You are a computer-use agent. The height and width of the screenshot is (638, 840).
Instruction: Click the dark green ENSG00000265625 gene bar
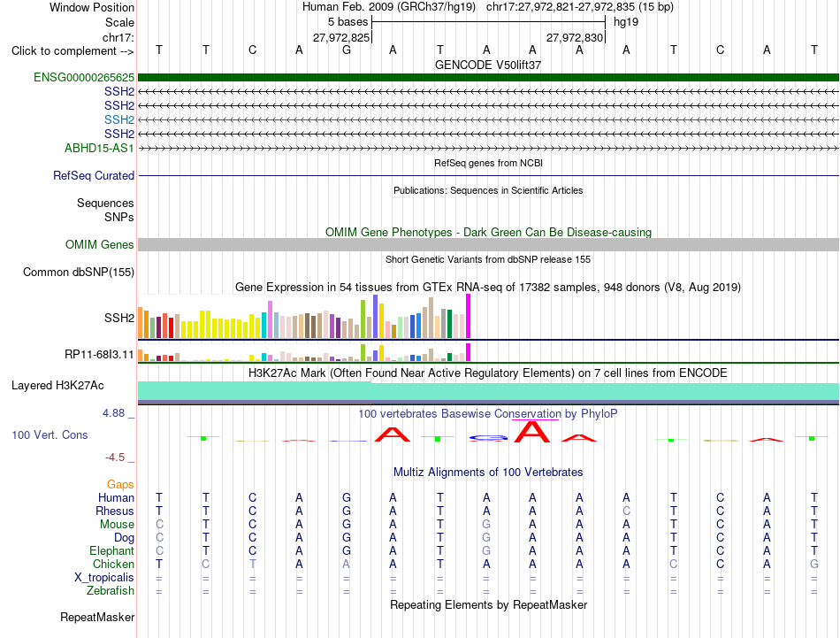(488, 77)
